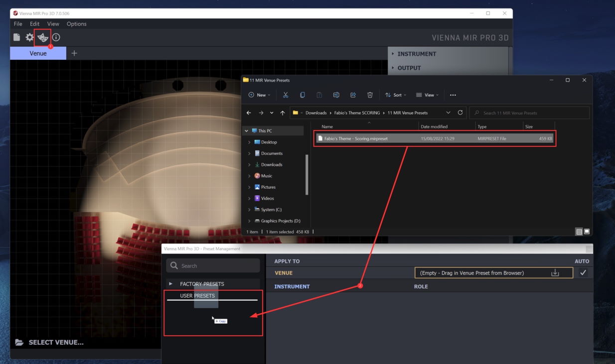Click the Rename icon in Explorer toolbar

click(x=336, y=95)
